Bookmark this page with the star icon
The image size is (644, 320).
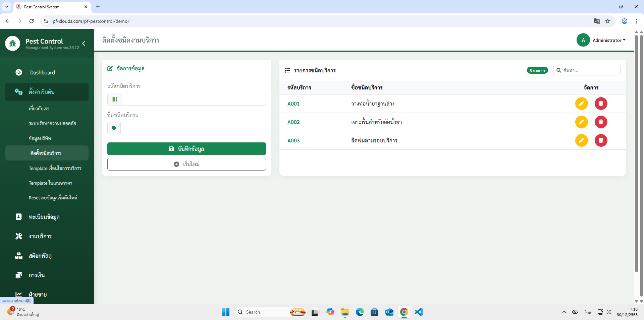[x=608, y=21]
